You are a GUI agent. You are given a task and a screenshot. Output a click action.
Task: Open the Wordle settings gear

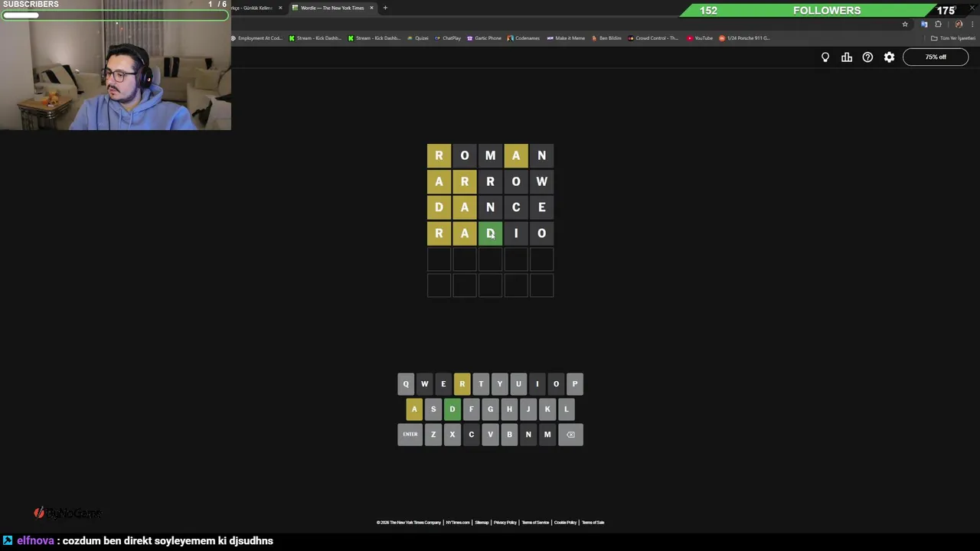click(x=889, y=57)
